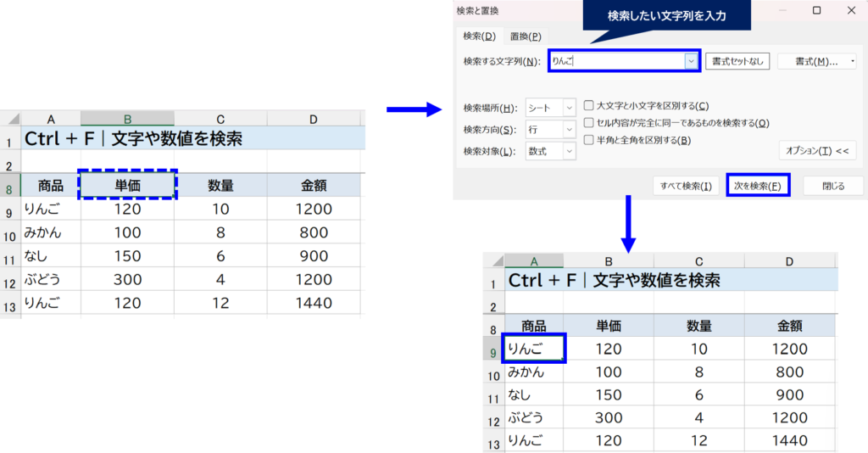Maximize the 検索と置換 dialog window
Screen dimensions: 868x453
(x=816, y=10)
